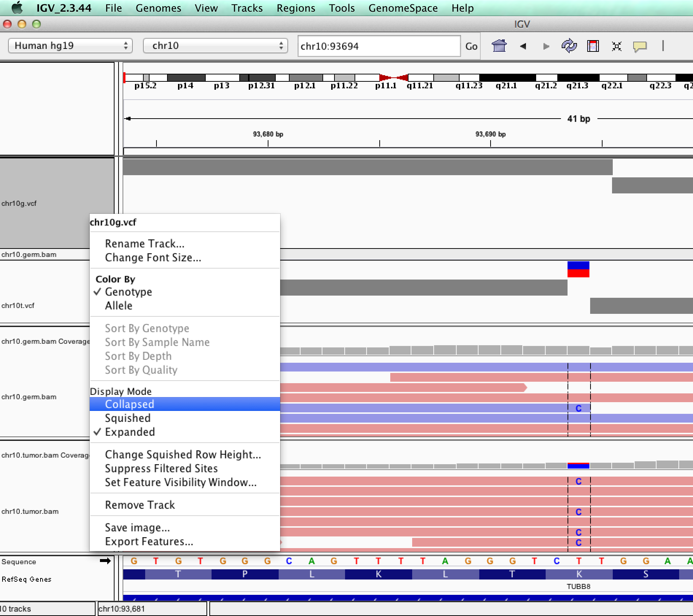The width and height of the screenshot is (693, 616).
Task: Select RefSeq Genes track label
Action: point(26,579)
